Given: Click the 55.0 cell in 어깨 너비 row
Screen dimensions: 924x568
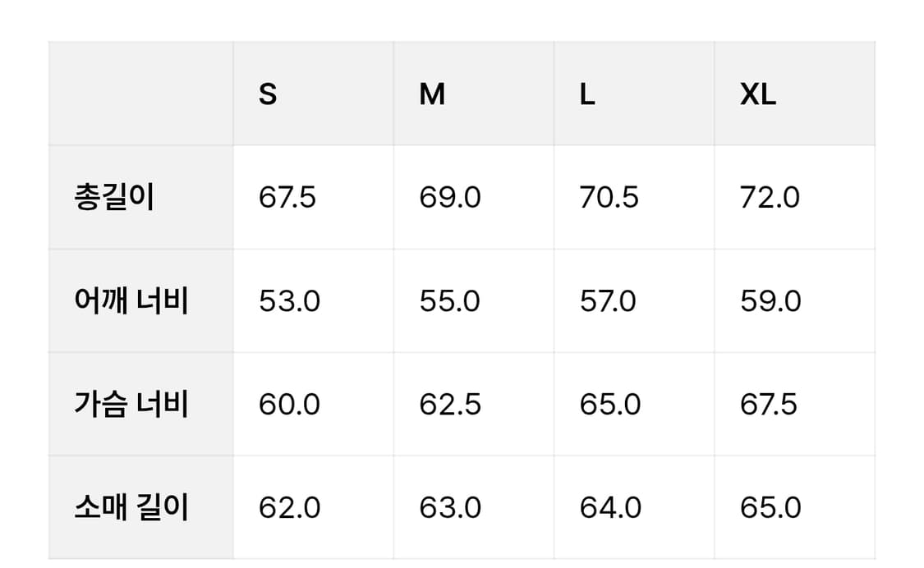Looking at the screenshot, I should coord(450,301).
